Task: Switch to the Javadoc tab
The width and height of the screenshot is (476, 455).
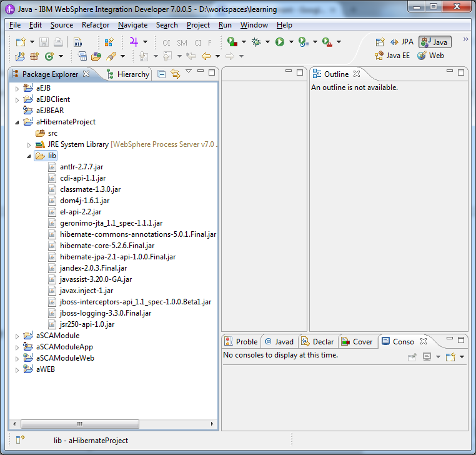Action: click(279, 342)
